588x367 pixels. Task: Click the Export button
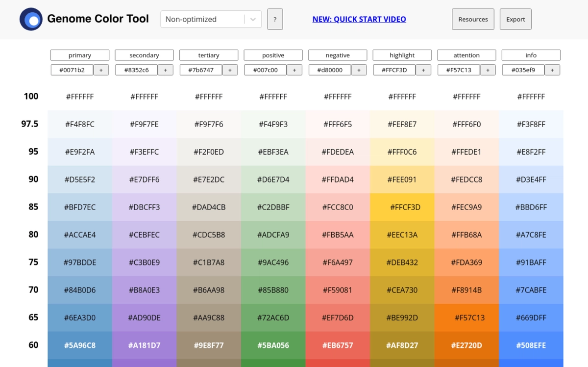[x=515, y=19]
